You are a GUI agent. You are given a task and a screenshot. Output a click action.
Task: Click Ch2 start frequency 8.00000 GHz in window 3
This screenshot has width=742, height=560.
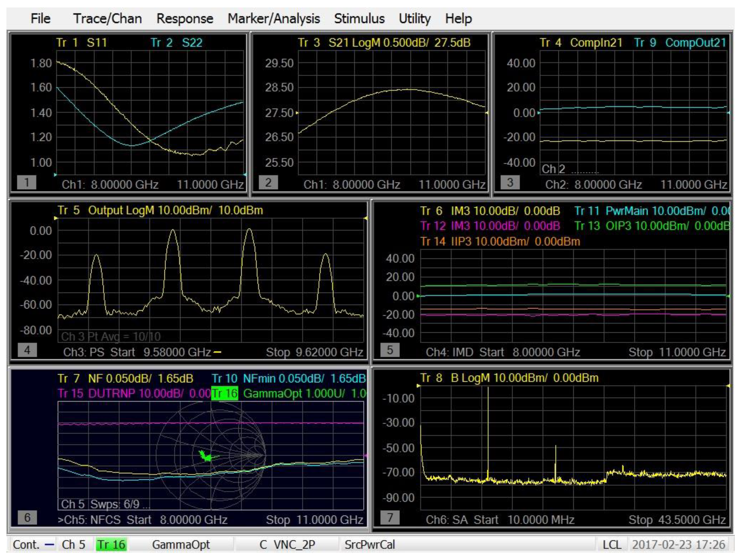click(x=593, y=185)
